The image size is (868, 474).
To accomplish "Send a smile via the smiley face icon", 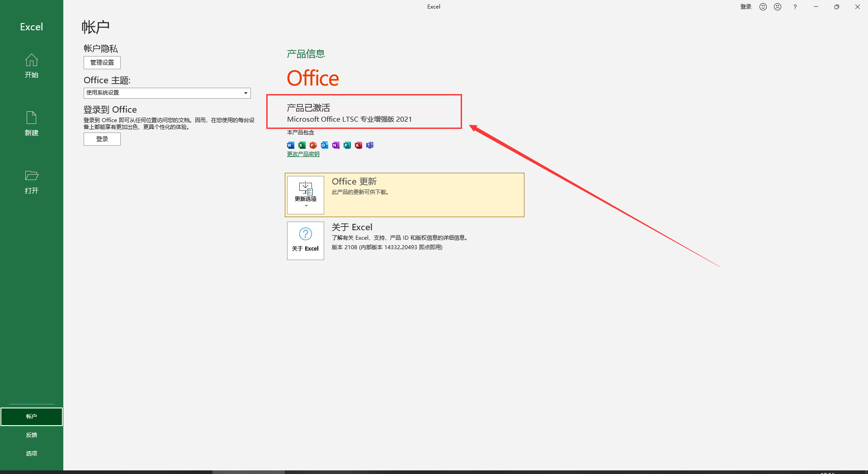I will coord(763,6).
